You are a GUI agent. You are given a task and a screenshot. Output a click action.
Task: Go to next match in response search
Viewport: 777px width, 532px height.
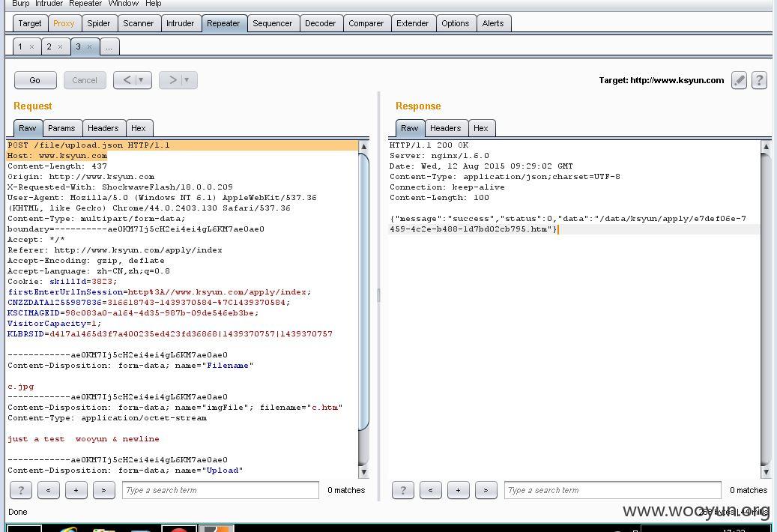click(486, 490)
